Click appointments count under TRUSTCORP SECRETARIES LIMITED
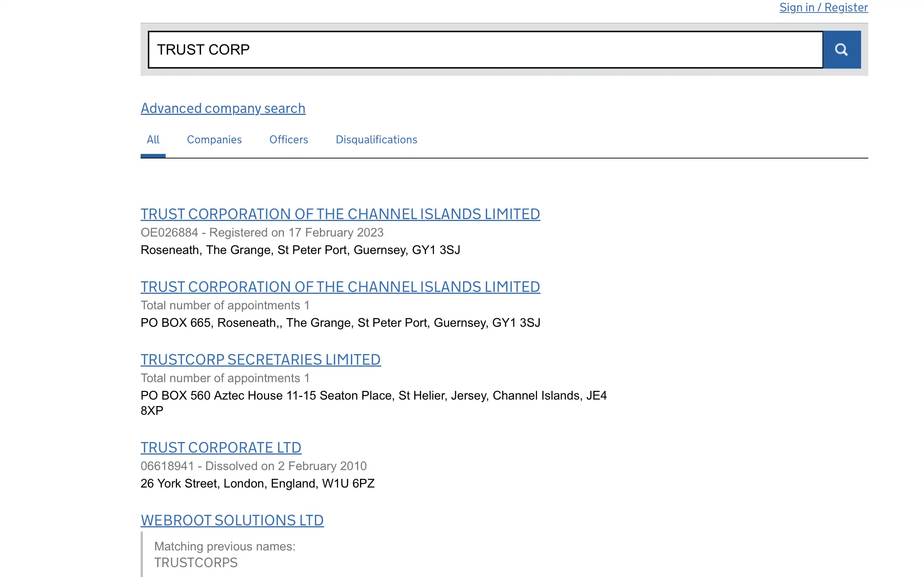924x577 pixels. (225, 378)
